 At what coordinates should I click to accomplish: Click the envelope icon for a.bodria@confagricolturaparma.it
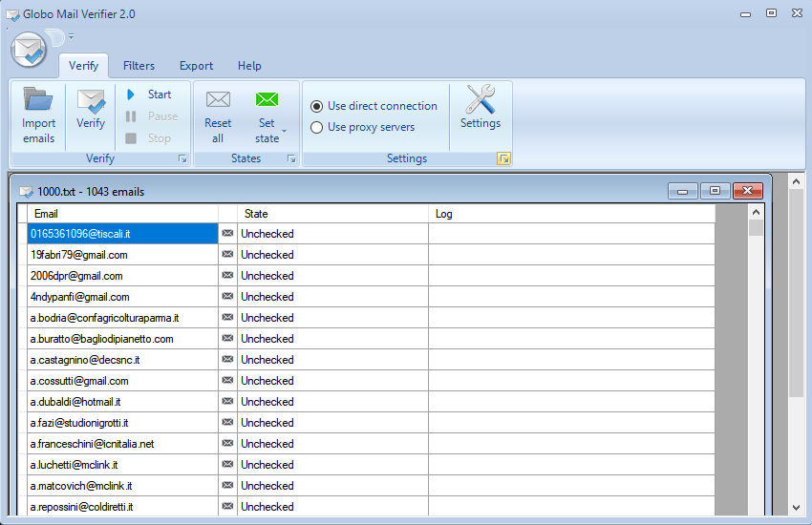pyautogui.click(x=227, y=317)
